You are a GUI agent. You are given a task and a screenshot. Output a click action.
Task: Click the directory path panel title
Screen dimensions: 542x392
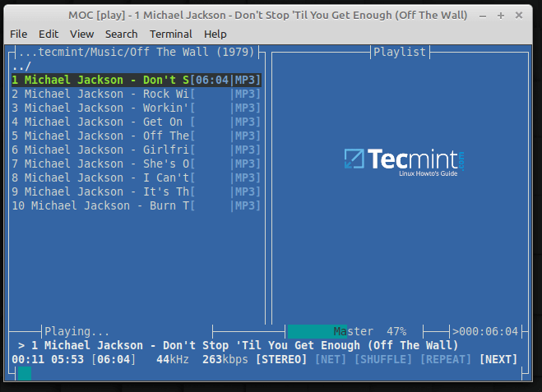tap(137, 52)
